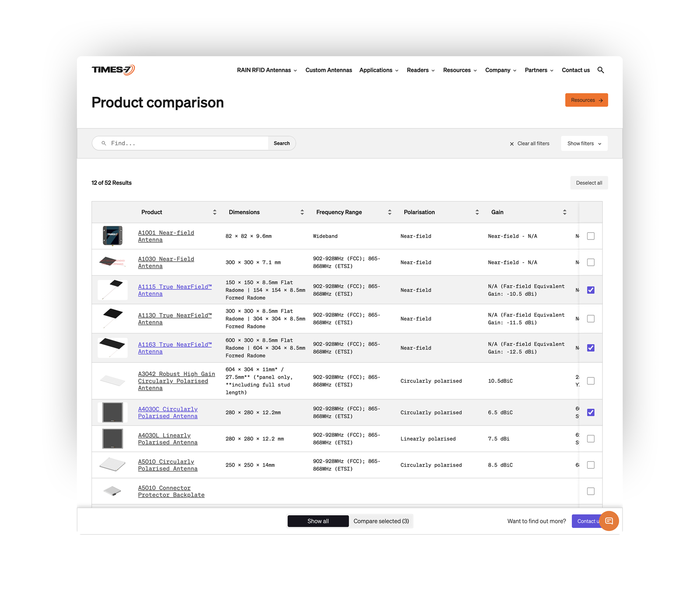
Task: Open the chat widget bubble
Action: click(609, 521)
